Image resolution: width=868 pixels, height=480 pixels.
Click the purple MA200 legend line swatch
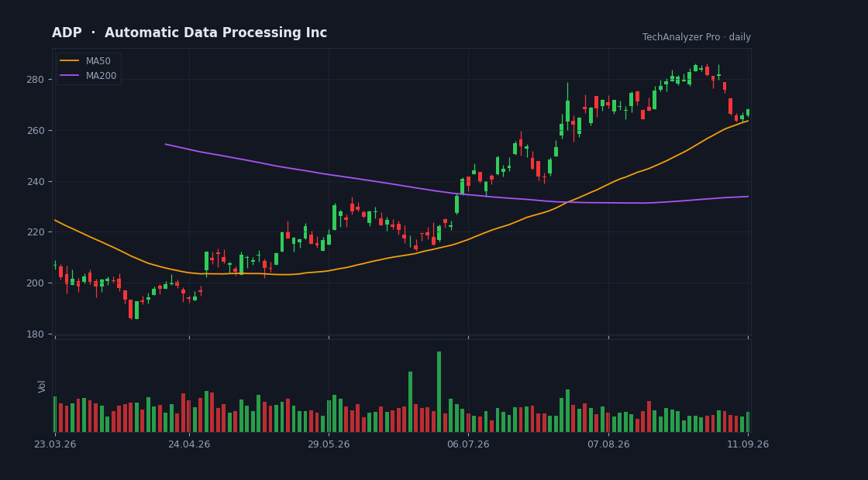69,76
